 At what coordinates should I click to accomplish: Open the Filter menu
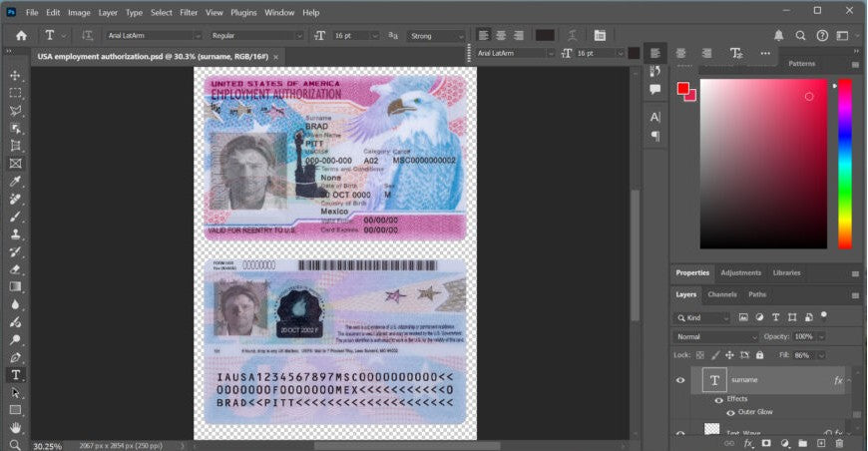pyautogui.click(x=189, y=12)
